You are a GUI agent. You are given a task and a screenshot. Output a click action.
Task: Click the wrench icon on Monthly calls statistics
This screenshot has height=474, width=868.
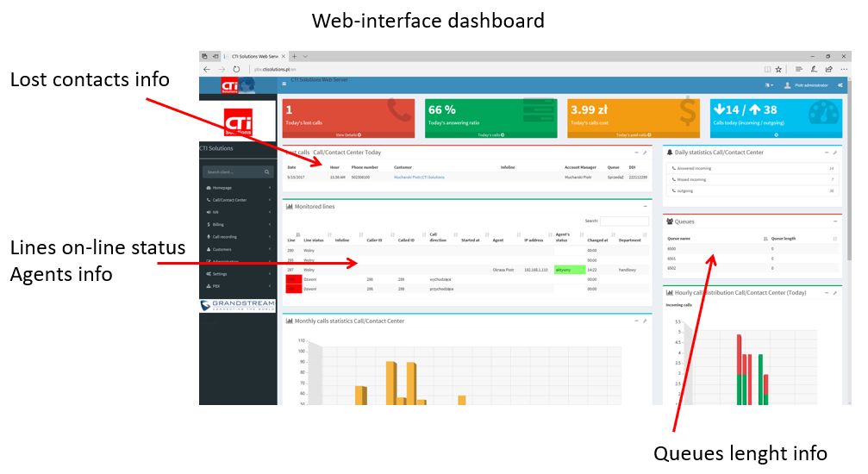click(x=645, y=321)
